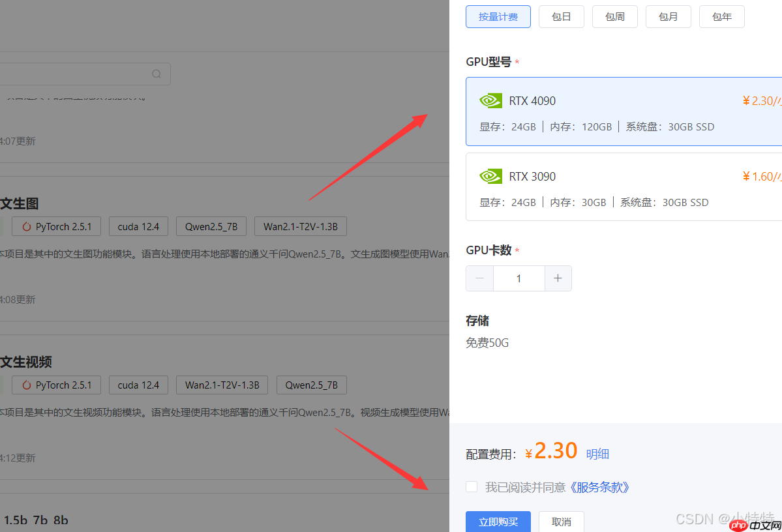Click the NVIDIA logo beside RTX 4090
Viewport: 782px width, 532px height.
[490, 100]
